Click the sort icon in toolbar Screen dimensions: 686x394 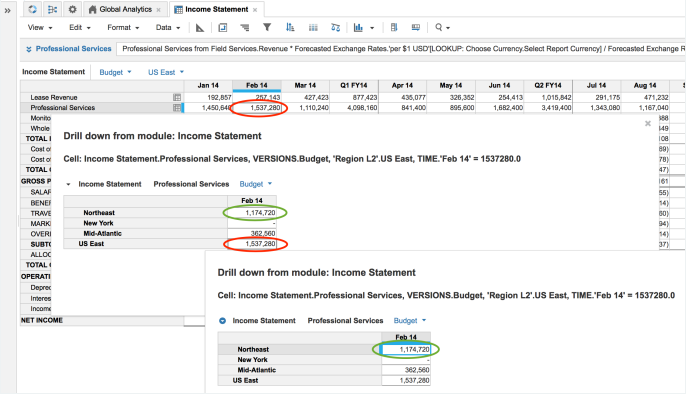click(290, 28)
